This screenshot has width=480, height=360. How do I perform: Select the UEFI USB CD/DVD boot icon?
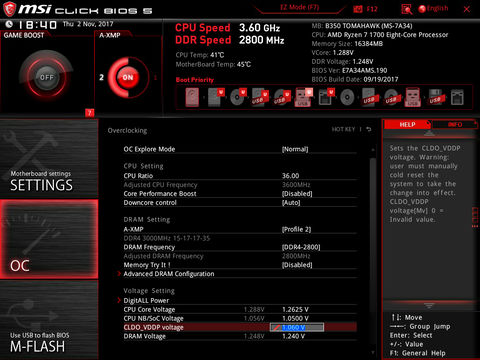point(282,97)
